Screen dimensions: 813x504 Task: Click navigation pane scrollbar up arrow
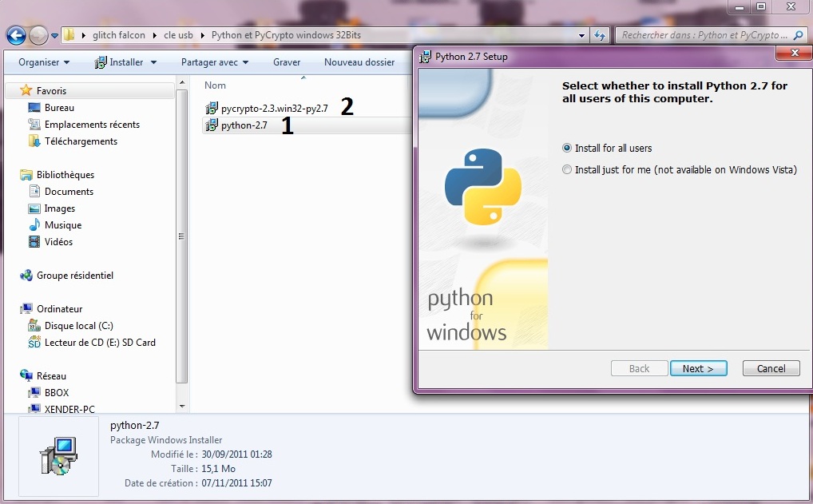pos(181,82)
